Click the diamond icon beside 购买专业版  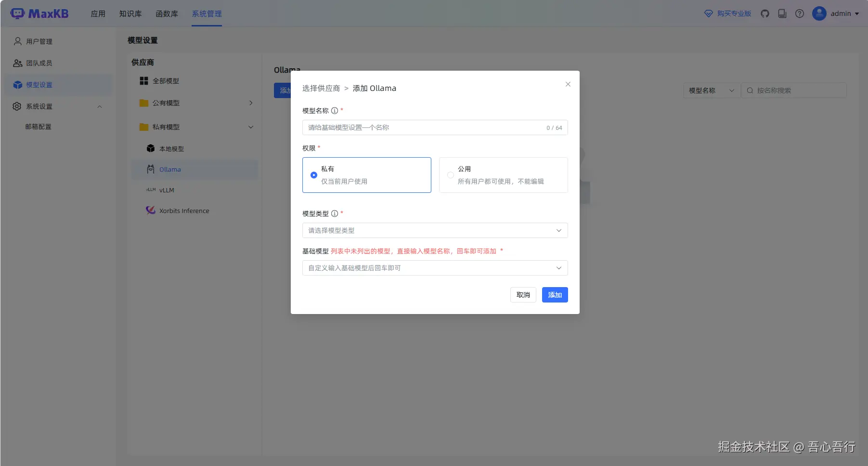tap(709, 13)
